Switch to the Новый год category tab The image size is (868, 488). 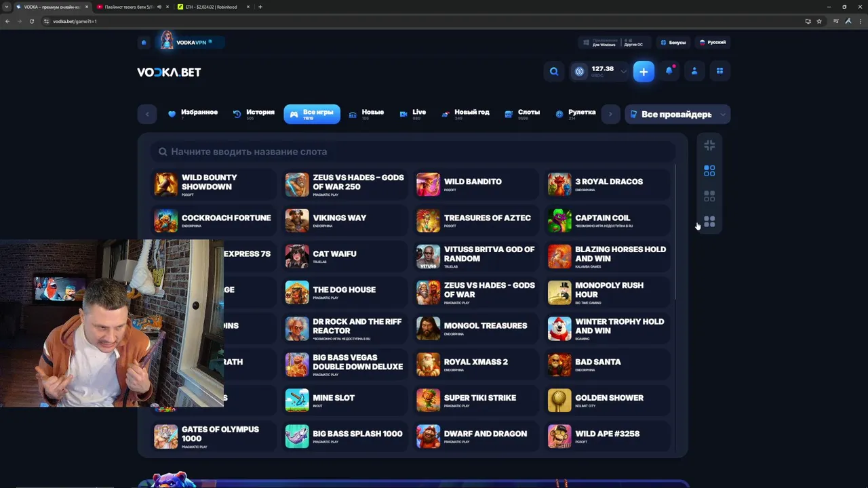(465, 114)
